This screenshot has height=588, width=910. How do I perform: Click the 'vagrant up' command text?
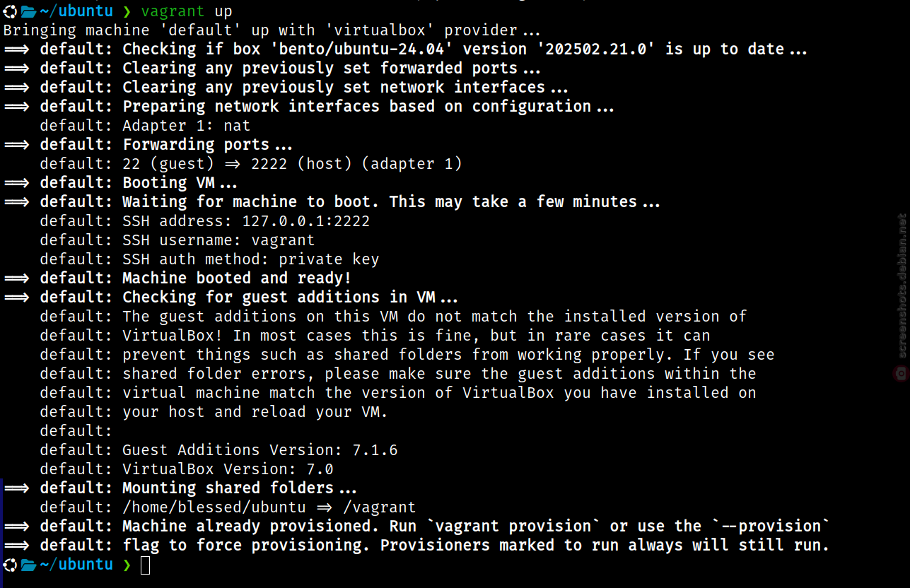(x=187, y=11)
